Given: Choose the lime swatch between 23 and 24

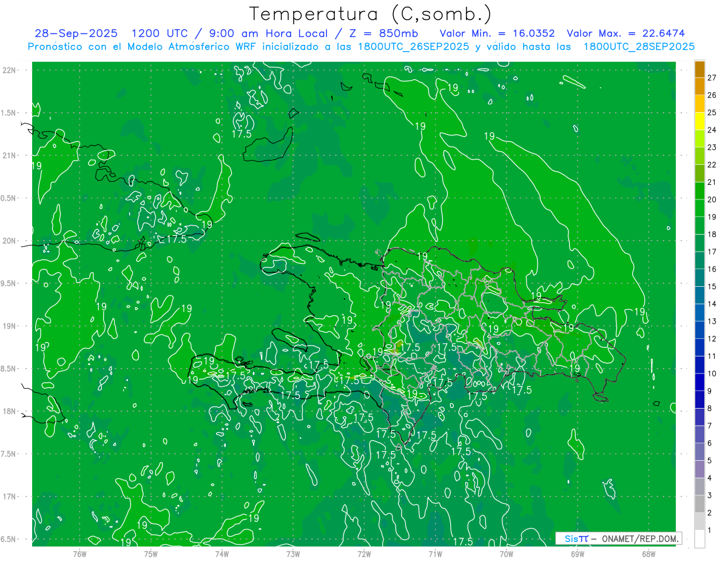Looking at the screenshot, I should click(x=699, y=139).
